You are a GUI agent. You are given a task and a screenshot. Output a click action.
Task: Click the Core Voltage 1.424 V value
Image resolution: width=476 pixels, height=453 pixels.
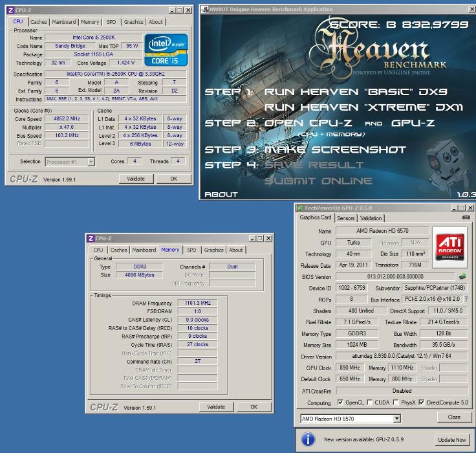tap(125, 63)
